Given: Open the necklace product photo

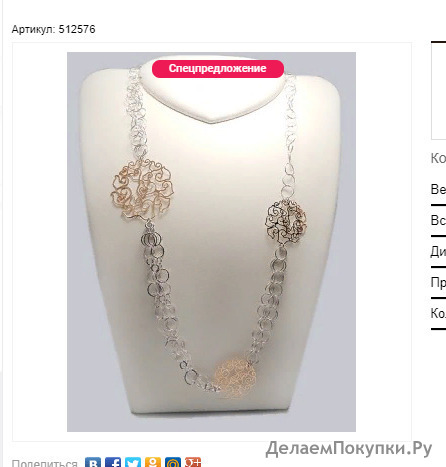Looking at the screenshot, I should coord(211,242).
